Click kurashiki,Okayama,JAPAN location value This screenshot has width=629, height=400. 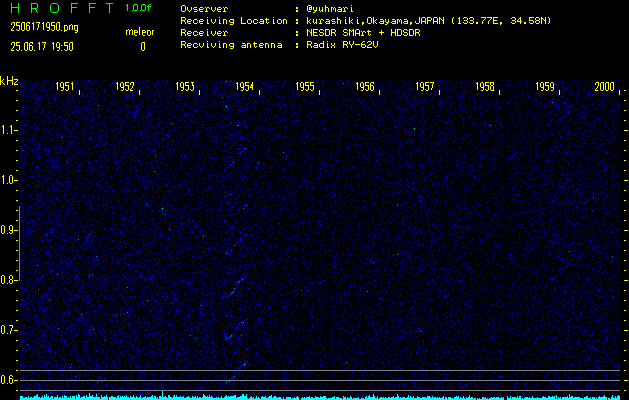tap(428, 21)
